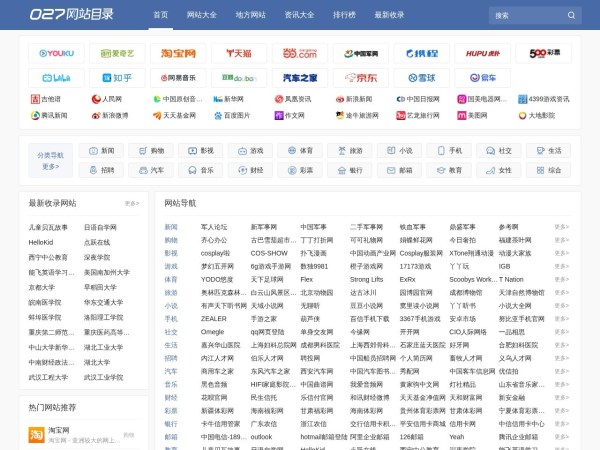Open the 汽车之家 logo tile
This screenshot has height=450, width=600.
[x=300, y=78]
